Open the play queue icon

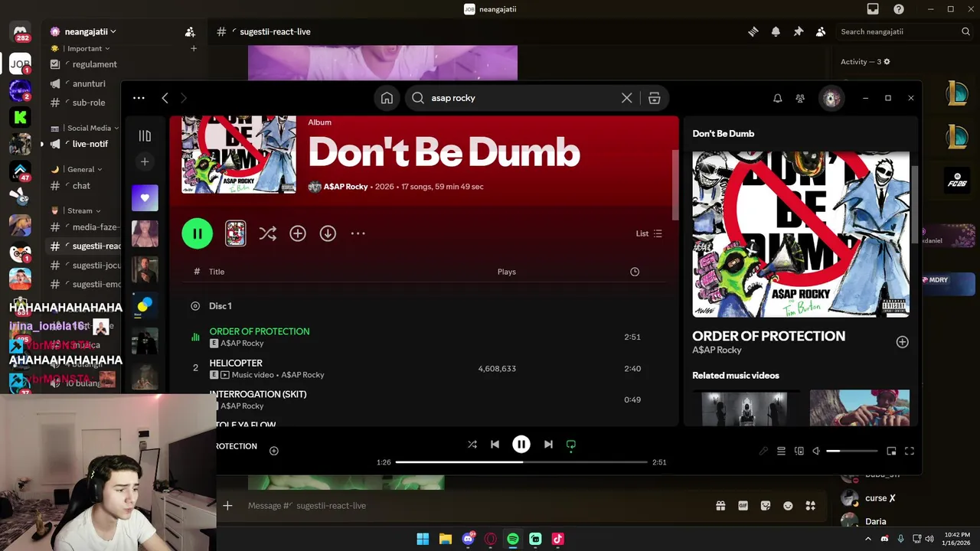coord(781,452)
